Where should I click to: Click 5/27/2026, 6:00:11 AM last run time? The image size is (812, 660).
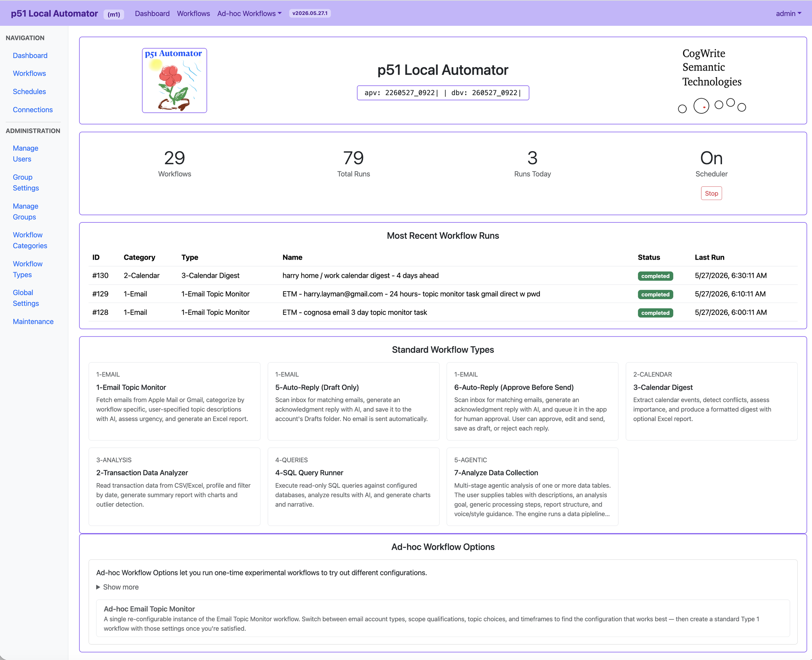[730, 312]
